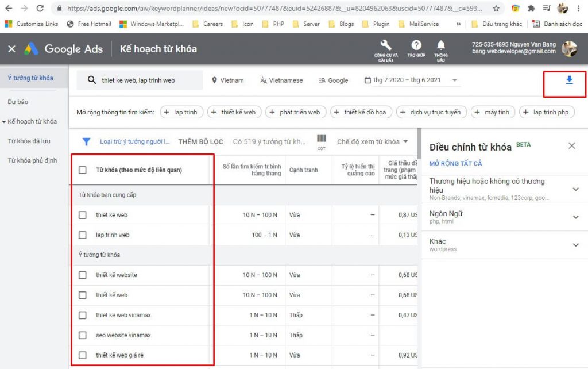The width and height of the screenshot is (588, 369).
Task: Open the Blogs bookmarks folder
Action: [x=341, y=24]
